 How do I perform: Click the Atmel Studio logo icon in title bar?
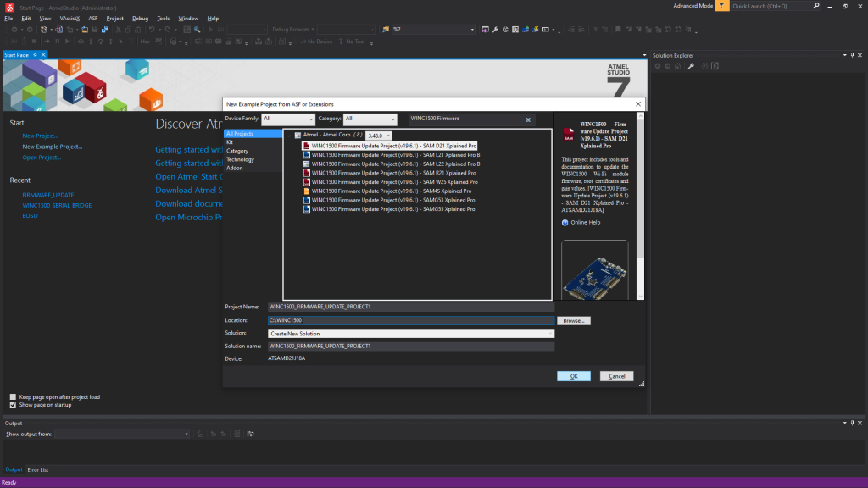coord(9,7)
